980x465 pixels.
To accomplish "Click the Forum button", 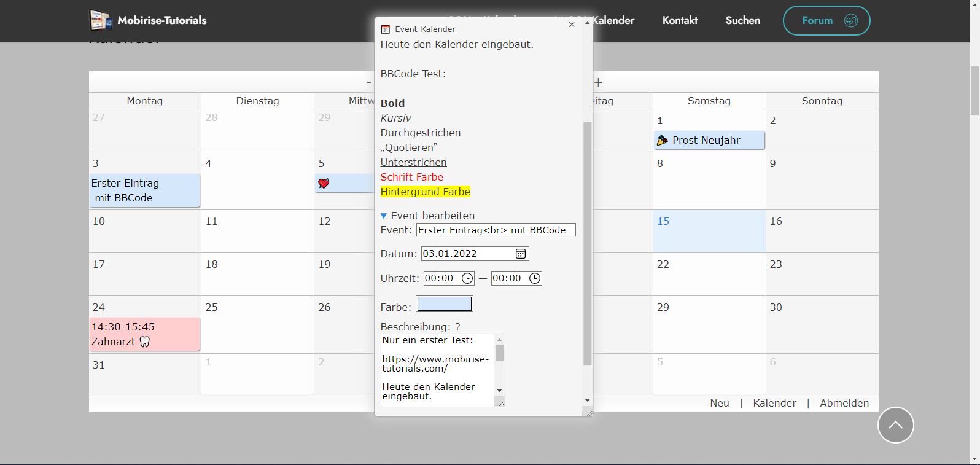I will (x=826, y=20).
